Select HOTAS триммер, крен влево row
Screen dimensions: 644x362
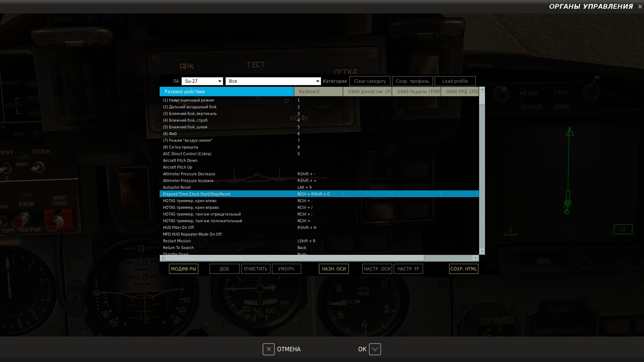(319, 201)
